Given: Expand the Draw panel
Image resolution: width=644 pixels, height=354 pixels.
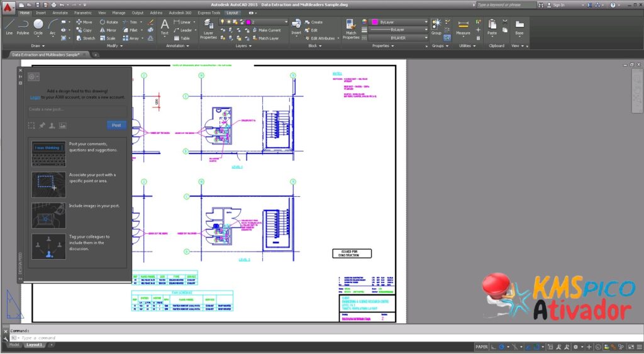Looking at the screenshot, I should click(38, 46).
